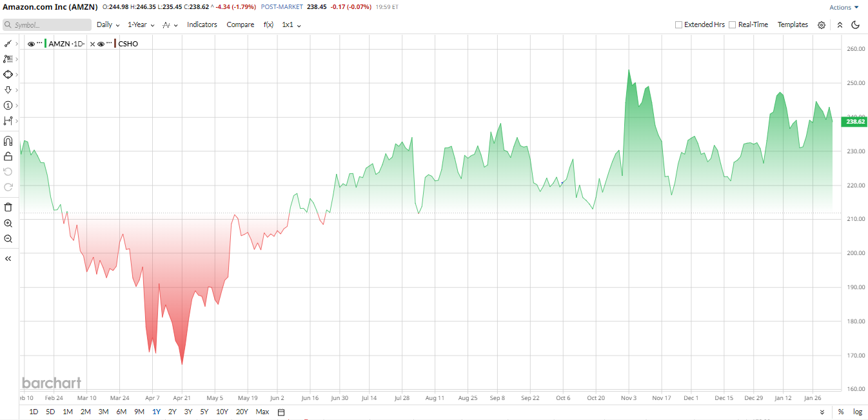Image resolution: width=868 pixels, height=420 pixels.
Task: Toggle the lock drawings padlock
Action: (8, 156)
